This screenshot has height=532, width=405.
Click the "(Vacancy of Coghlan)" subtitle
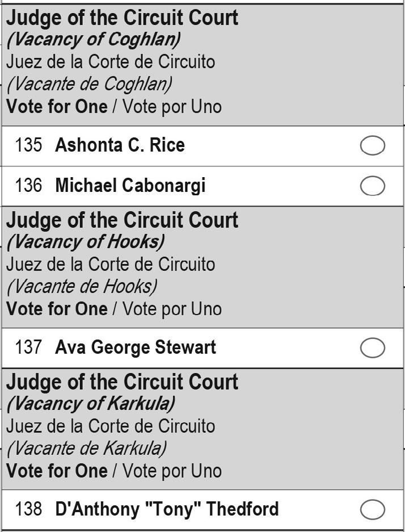click(x=94, y=40)
